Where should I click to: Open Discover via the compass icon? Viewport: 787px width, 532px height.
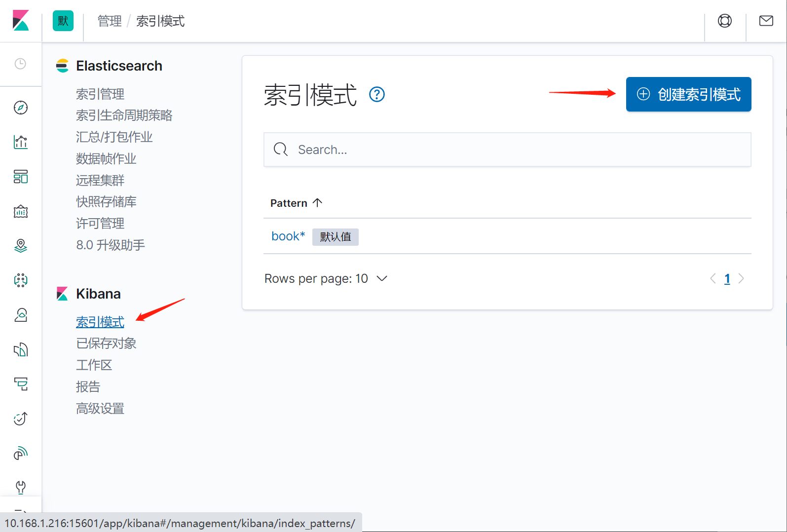(x=21, y=108)
